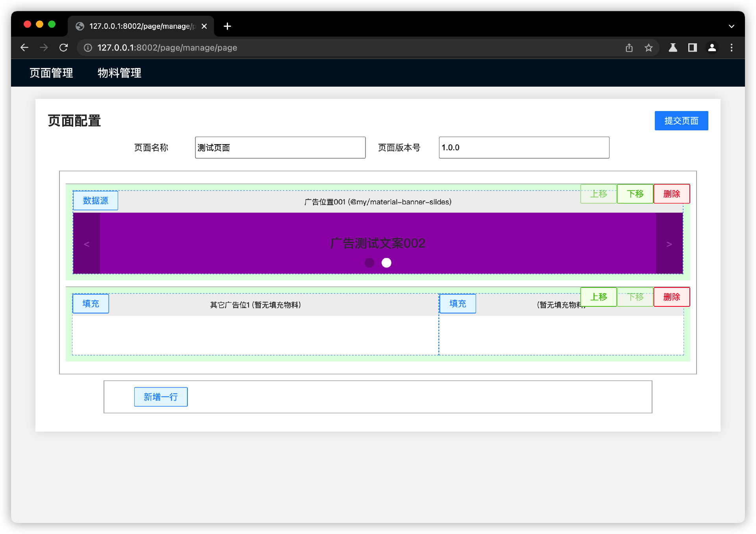Select the second white carousel dot
Viewport: 756px width, 534px height.
pos(386,263)
